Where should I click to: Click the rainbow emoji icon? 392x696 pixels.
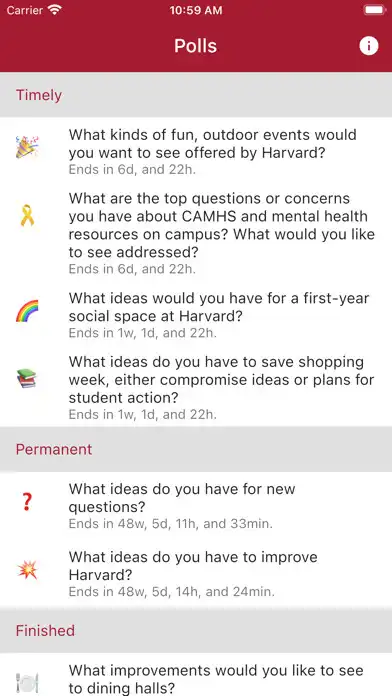27,311
